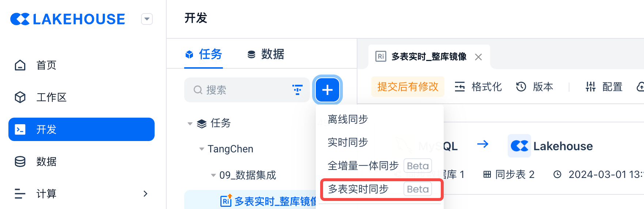
Task: Click the 提交后有修改 status button
Action: 408,87
